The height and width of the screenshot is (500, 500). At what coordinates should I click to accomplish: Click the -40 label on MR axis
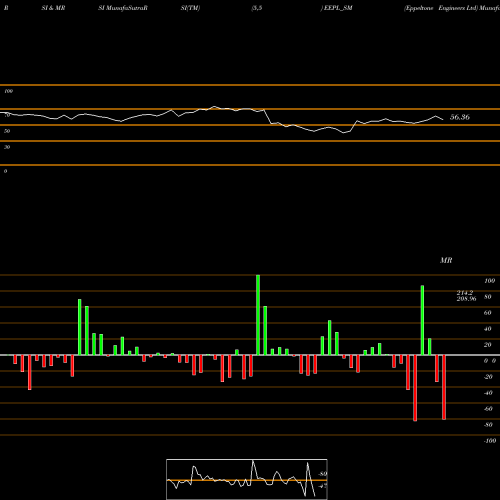pyautogui.click(x=488, y=393)
